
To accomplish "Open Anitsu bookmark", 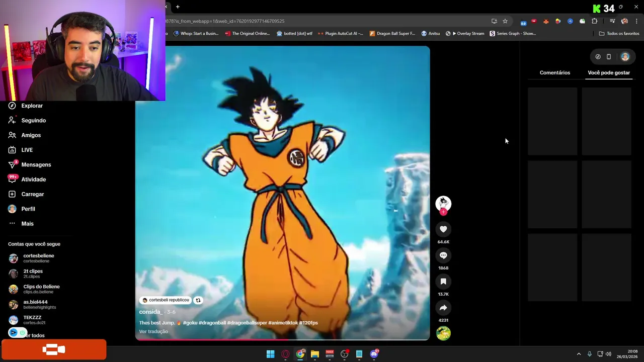I will point(431,34).
